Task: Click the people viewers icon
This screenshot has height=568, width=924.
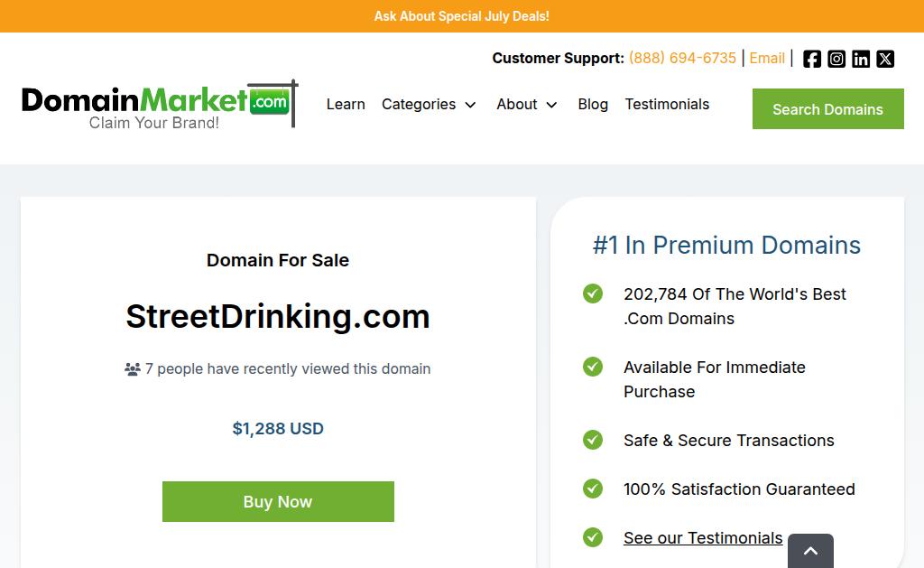Action: (x=133, y=369)
